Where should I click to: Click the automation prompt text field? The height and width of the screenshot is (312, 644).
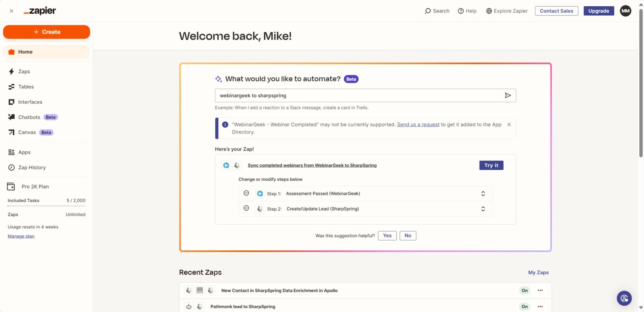tap(358, 96)
